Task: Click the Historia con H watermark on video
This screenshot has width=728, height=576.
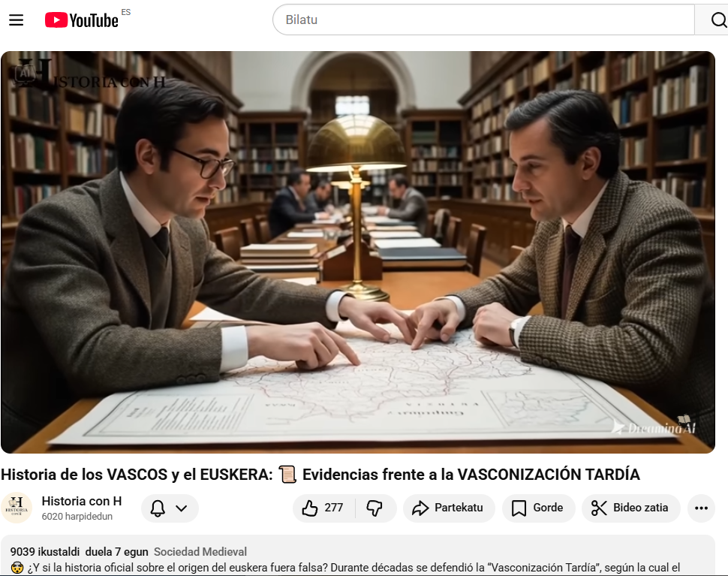Action: pos(91,74)
